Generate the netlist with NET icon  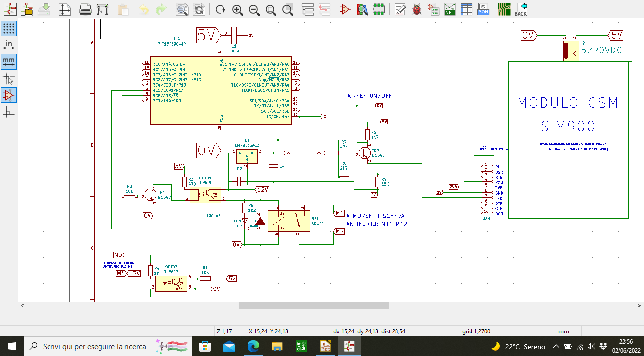click(x=450, y=9)
